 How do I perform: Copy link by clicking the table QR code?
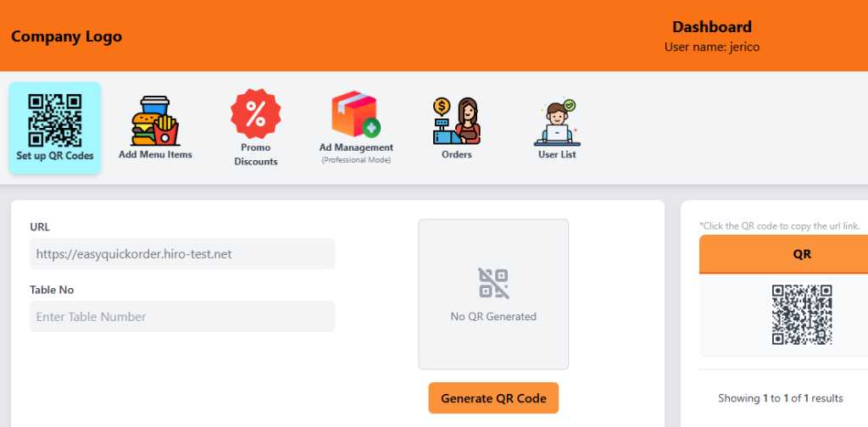tap(801, 314)
